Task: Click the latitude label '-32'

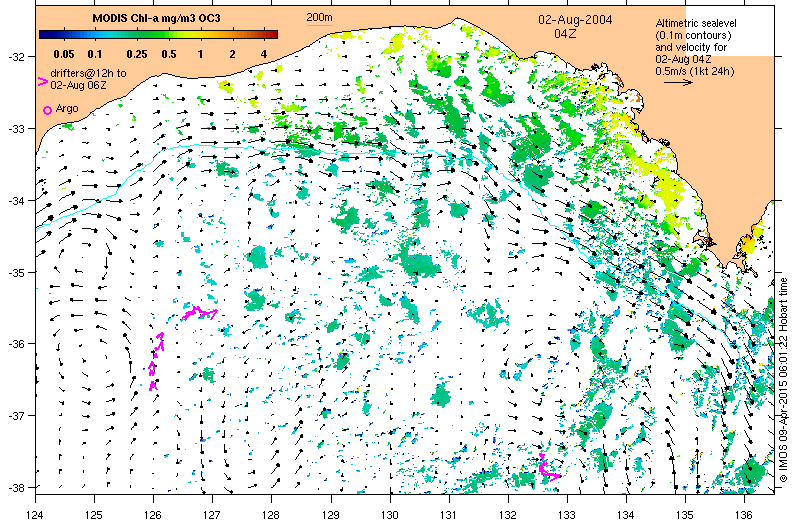Action: click(15, 57)
